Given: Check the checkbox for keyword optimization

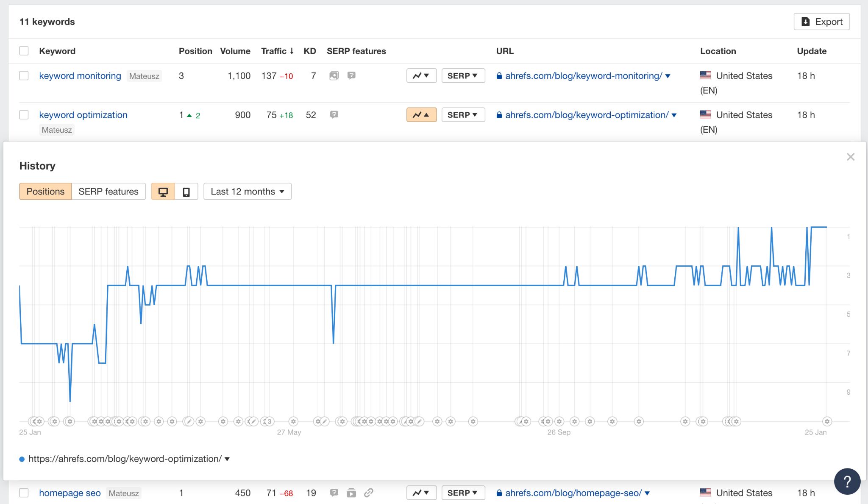Looking at the screenshot, I should click(24, 115).
